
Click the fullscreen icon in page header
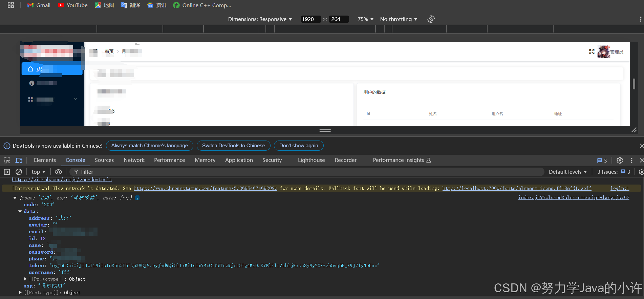coord(592,51)
